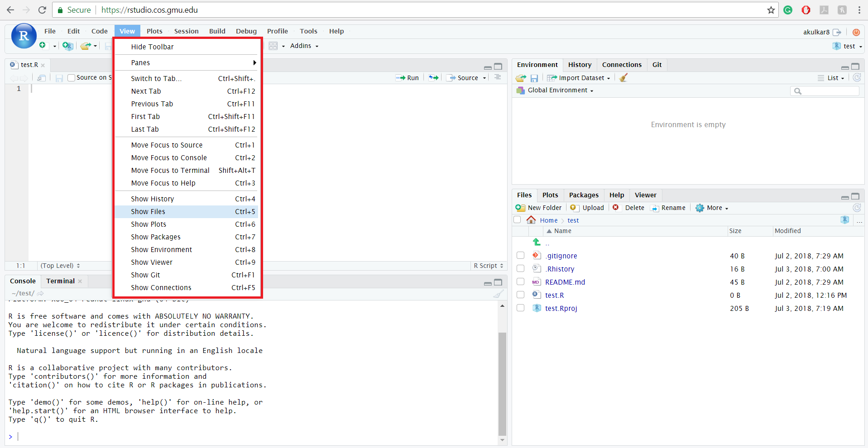Viewport: 868px width, 448px height.
Task: Click the clear console broom icon
Action: 498,294
